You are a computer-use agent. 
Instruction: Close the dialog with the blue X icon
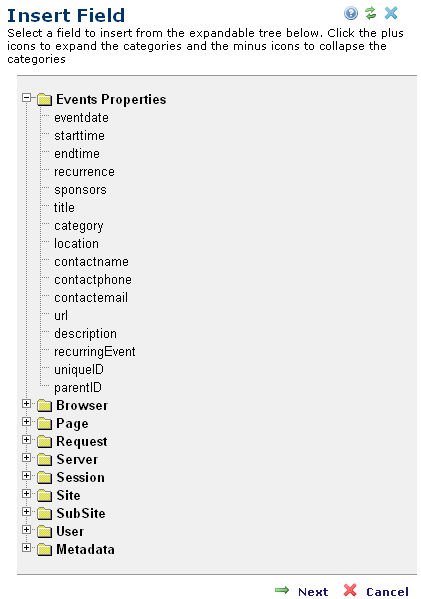click(x=391, y=13)
